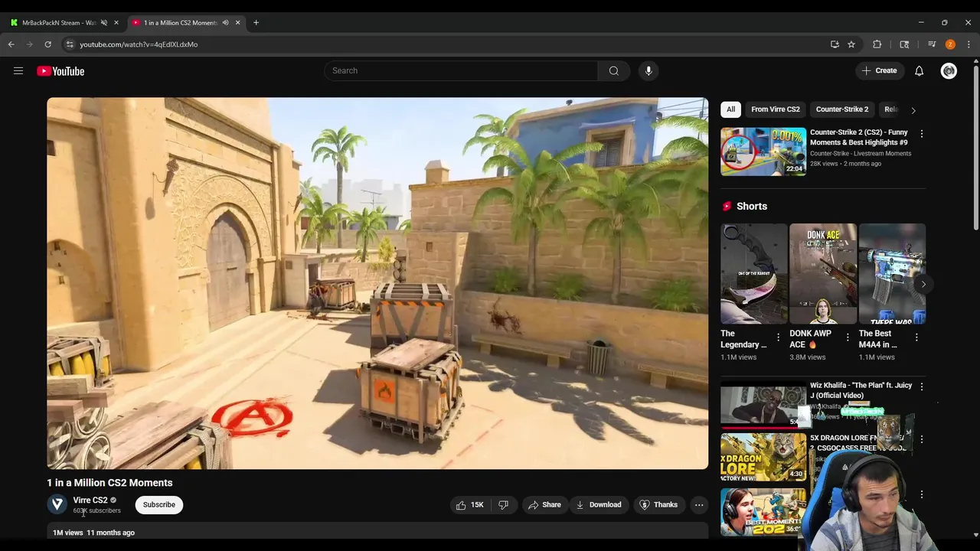Click the video title "1 in a Million CS2 Moments"
Viewport: 980px width, 551px height.
tap(109, 483)
